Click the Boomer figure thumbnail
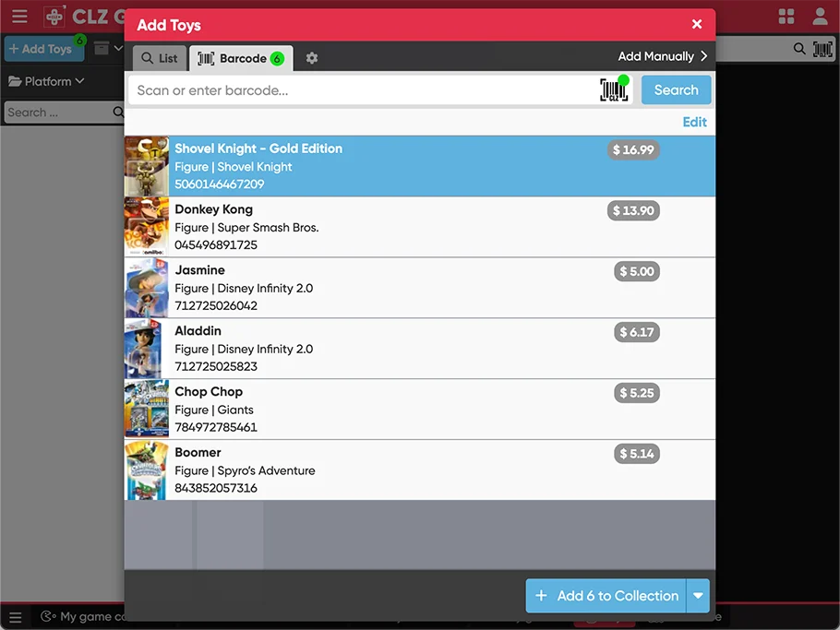The image size is (840, 630). tap(146, 470)
